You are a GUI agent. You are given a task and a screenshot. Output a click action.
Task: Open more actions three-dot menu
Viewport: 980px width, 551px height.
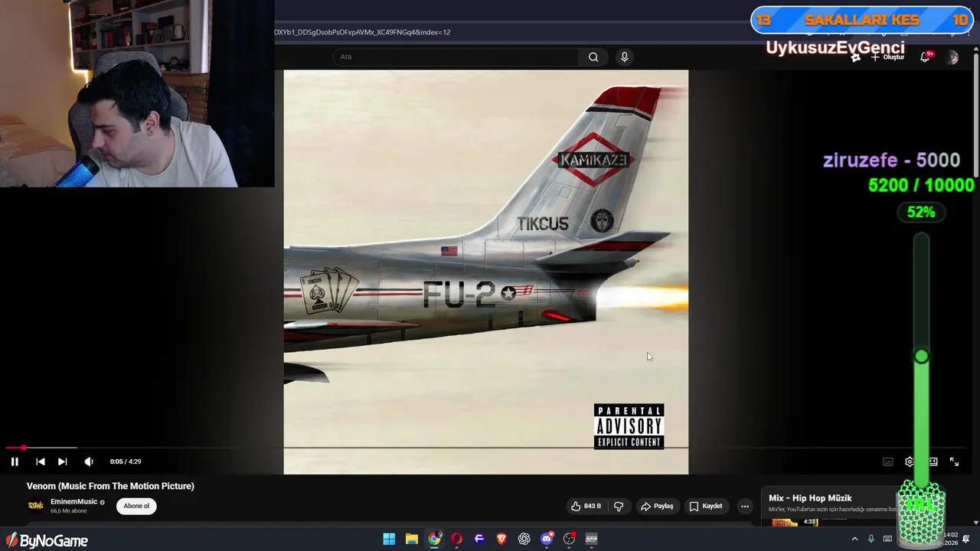point(745,506)
